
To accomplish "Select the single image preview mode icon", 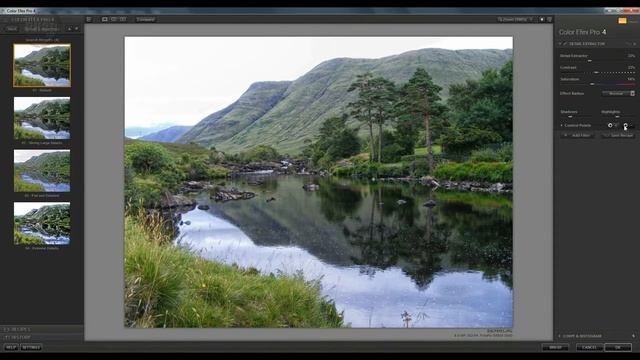I will tap(105, 19).
